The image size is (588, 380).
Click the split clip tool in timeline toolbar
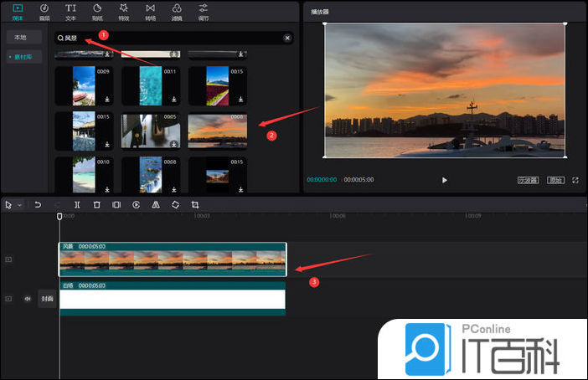coord(77,204)
